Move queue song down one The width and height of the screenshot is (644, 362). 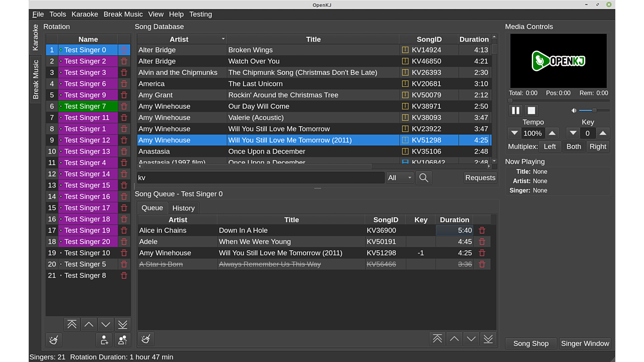point(471,339)
